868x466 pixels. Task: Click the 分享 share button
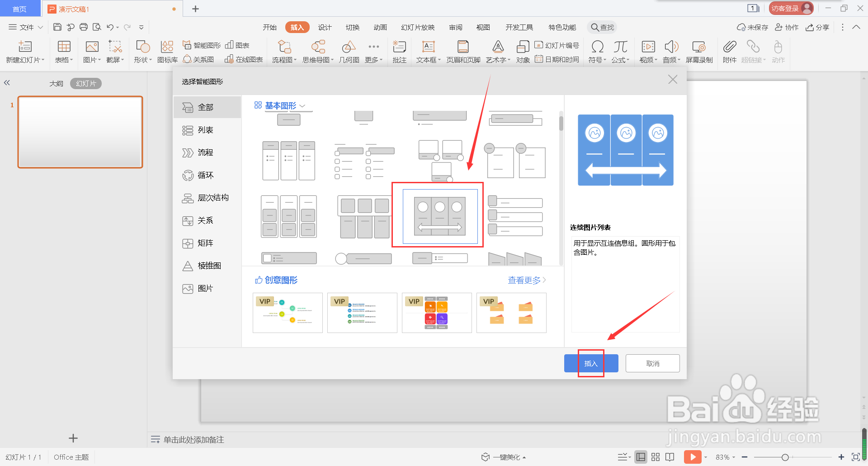817,27
